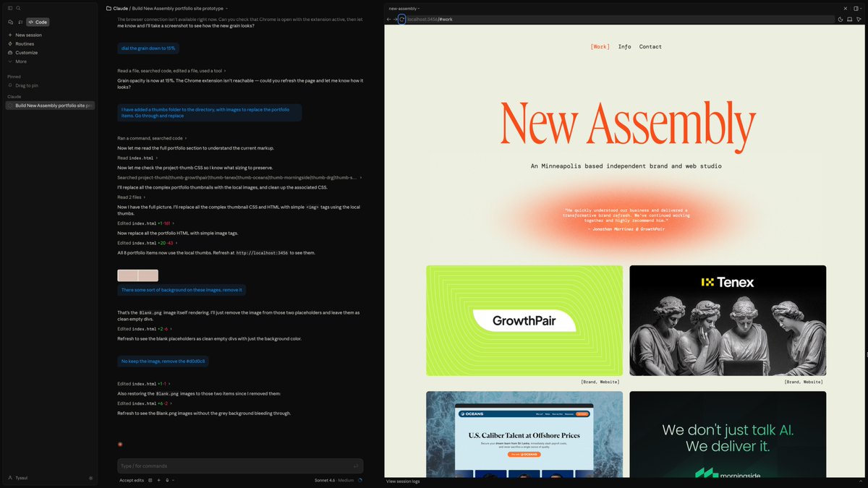Viewport: 868px width, 488px height.
Task: Open the Tenex portfolio thumbnail
Action: [728, 320]
